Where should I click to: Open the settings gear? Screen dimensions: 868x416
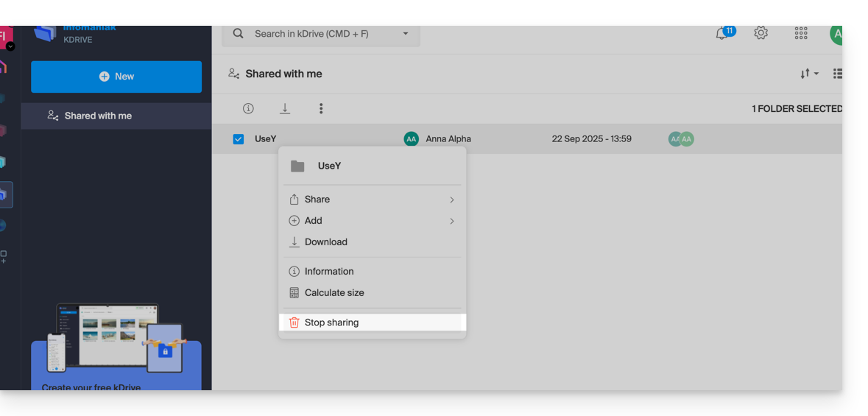(x=761, y=33)
